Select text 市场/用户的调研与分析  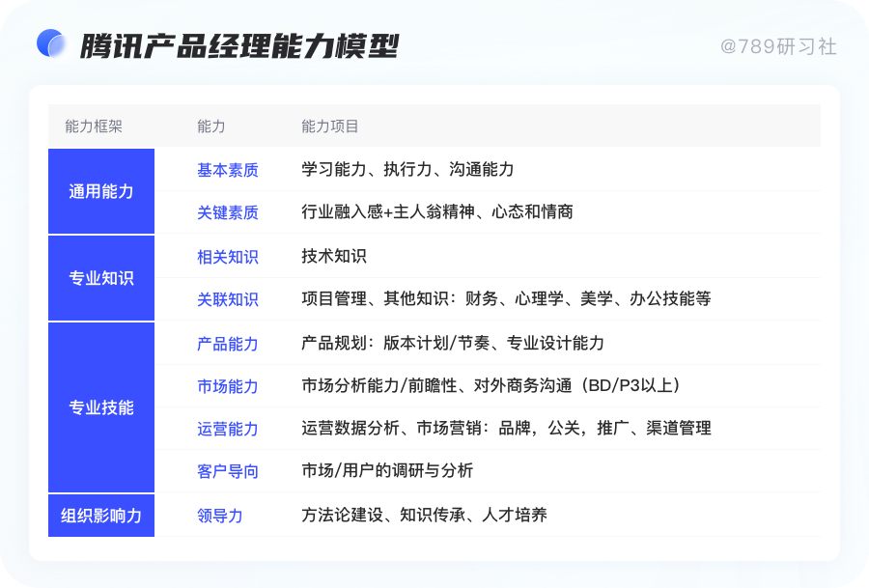[387, 470]
